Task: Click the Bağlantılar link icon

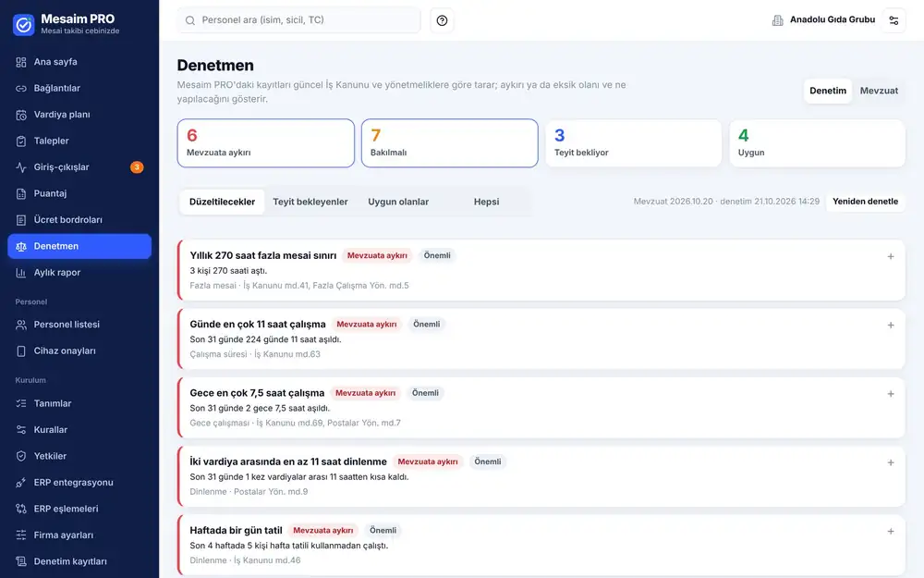Action: pos(21,89)
